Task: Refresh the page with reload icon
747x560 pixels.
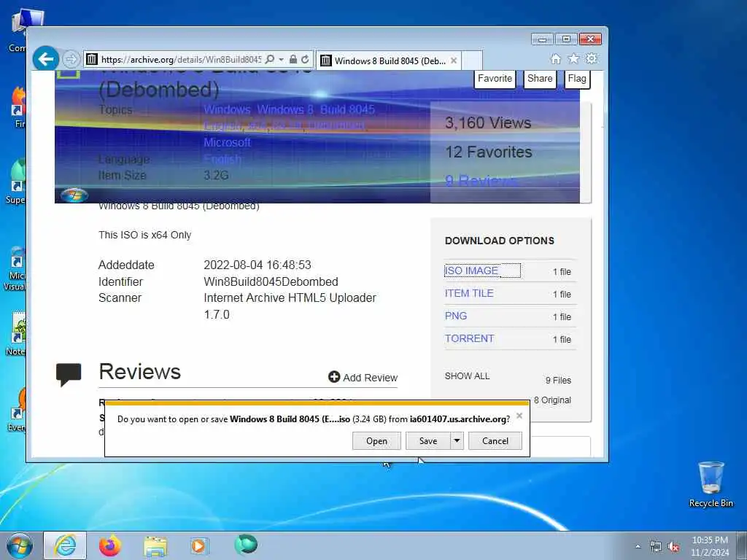Action: pos(305,60)
